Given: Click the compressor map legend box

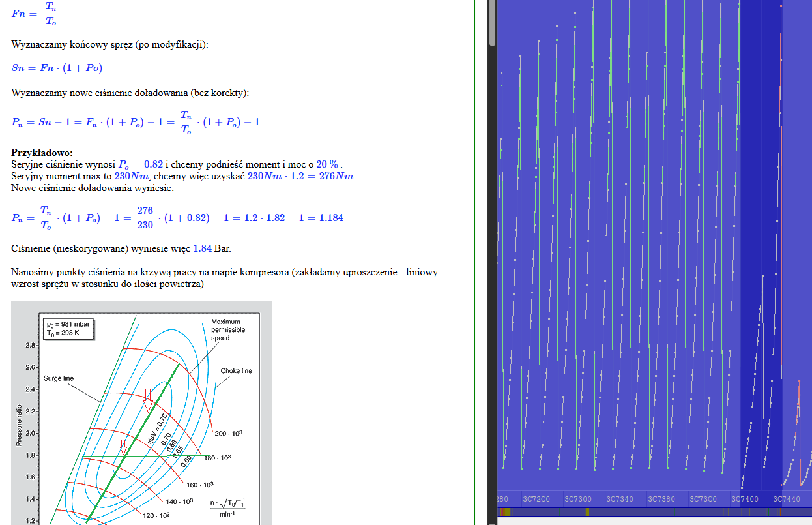Looking at the screenshot, I should pos(68,328).
